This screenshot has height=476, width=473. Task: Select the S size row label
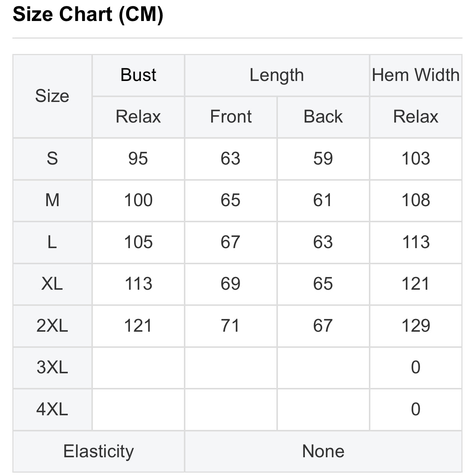[x=52, y=159]
